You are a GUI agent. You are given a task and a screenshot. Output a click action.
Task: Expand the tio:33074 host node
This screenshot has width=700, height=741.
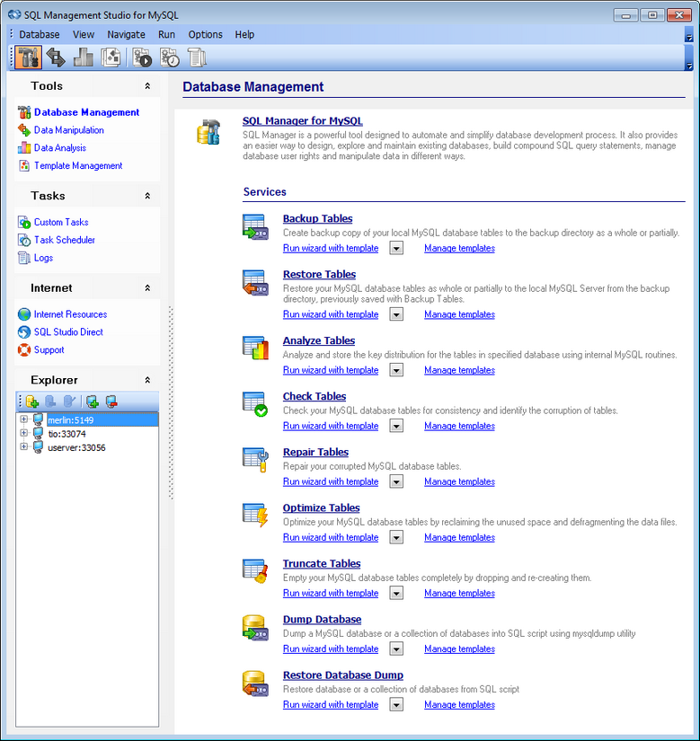pos(23,433)
